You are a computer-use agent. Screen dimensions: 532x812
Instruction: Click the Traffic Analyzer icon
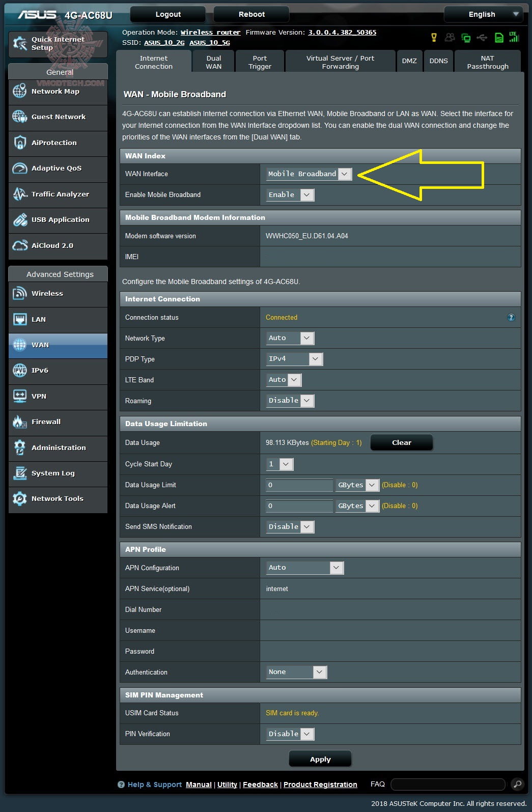coord(20,194)
